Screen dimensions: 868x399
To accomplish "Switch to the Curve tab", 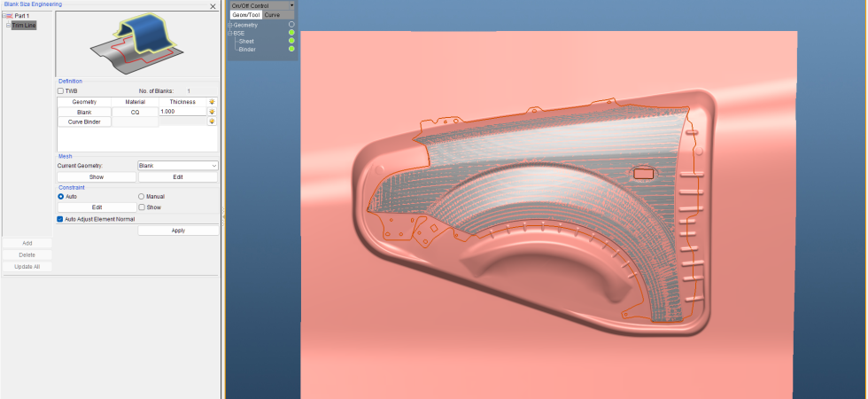I will pos(272,15).
